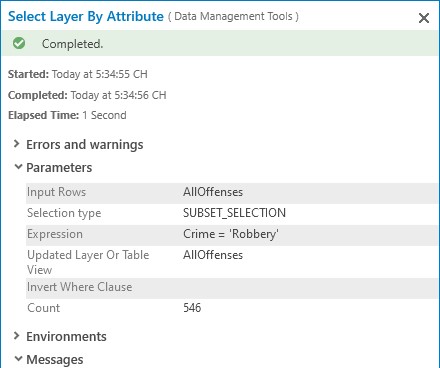Click the Invert Where Clause row
The height and width of the screenshot is (368, 440).
click(x=232, y=287)
